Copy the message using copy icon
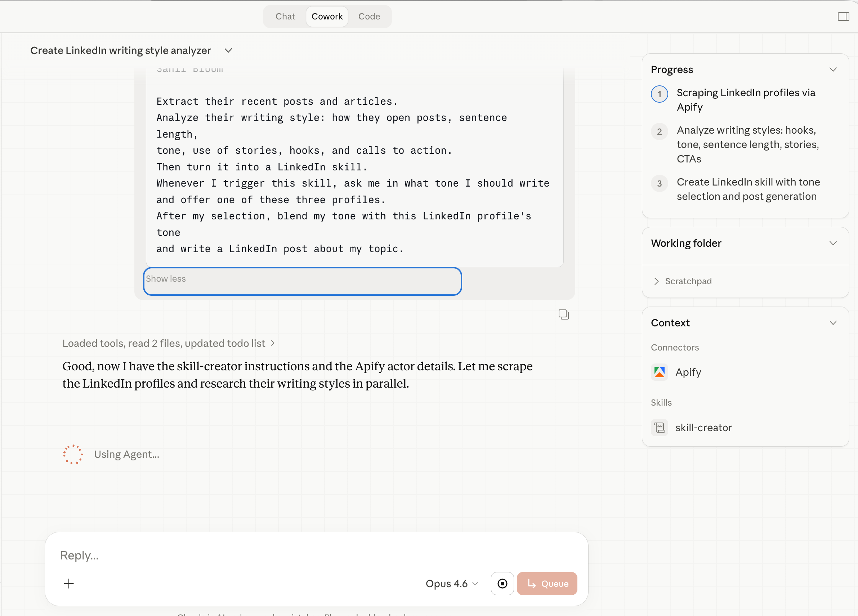 pyautogui.click(x=564, y=314)
